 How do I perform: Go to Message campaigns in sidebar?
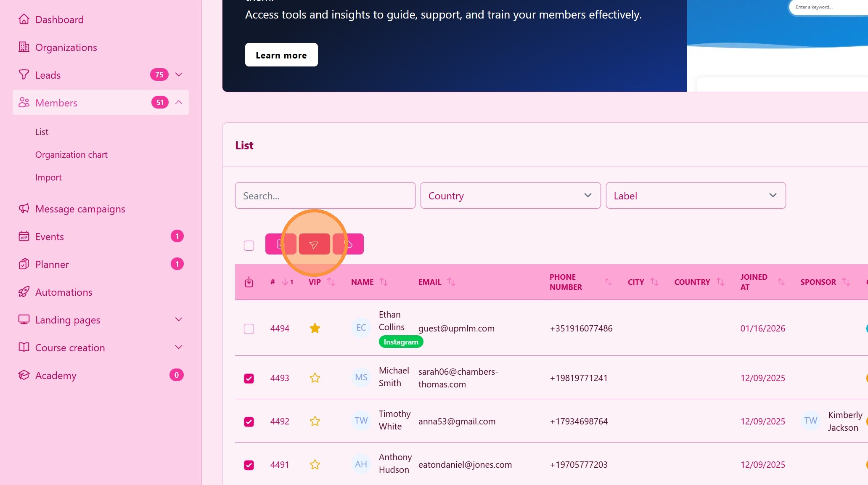pos(80,209)
